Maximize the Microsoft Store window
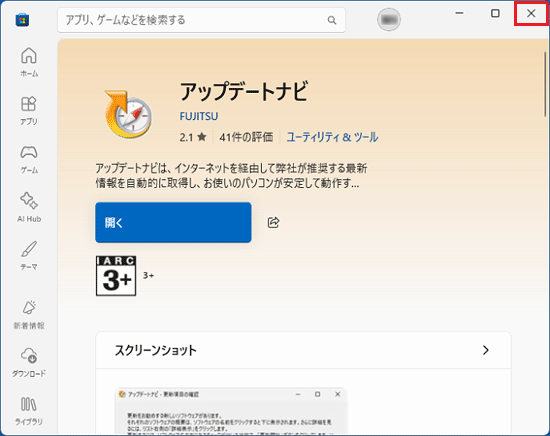The image size is (550, 436). (x=495, y=13)
